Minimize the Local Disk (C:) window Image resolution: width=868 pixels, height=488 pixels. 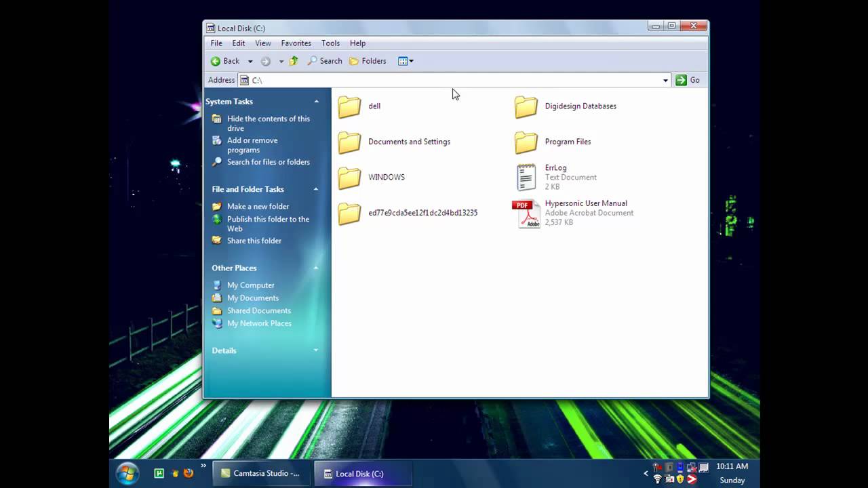[x=655, y=26]
